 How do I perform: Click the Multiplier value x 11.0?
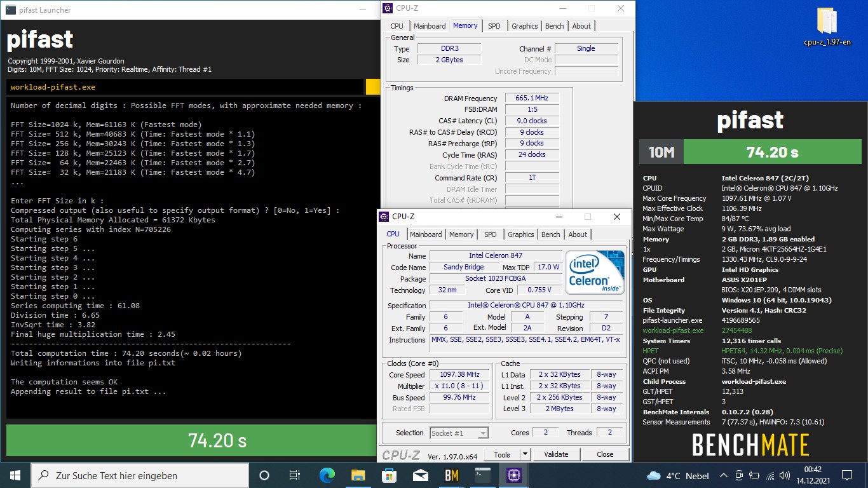(x=459, y=386)
